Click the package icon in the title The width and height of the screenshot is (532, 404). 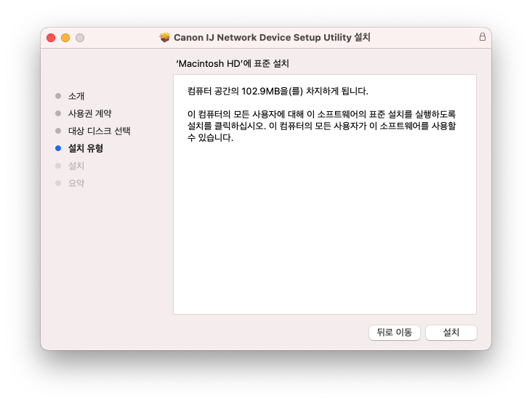164,37
